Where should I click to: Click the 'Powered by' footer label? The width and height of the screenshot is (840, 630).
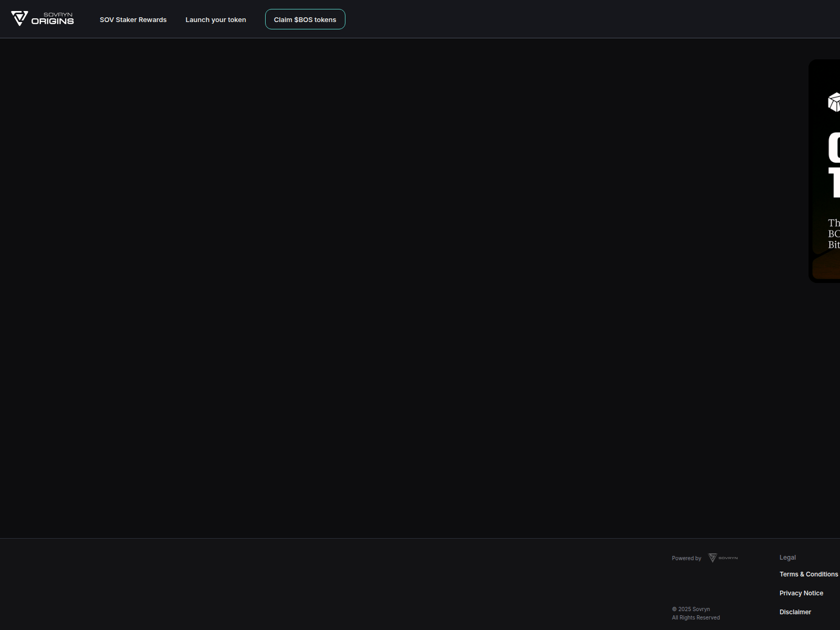click(686, 558)
